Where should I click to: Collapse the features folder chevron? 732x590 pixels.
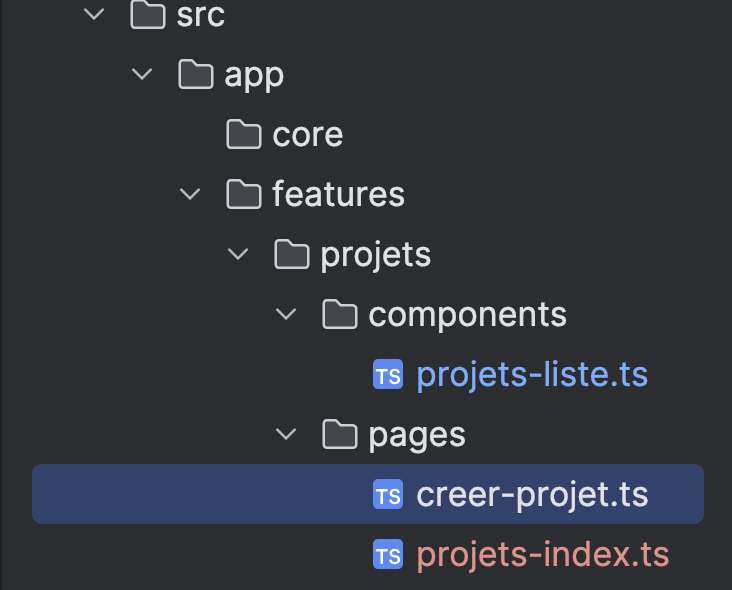(x=191, y=194)
